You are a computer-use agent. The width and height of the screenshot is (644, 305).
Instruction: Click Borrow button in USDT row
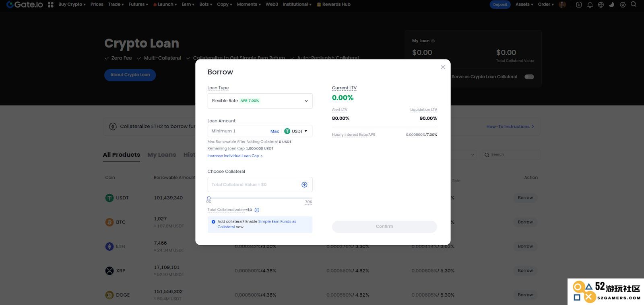525,198
